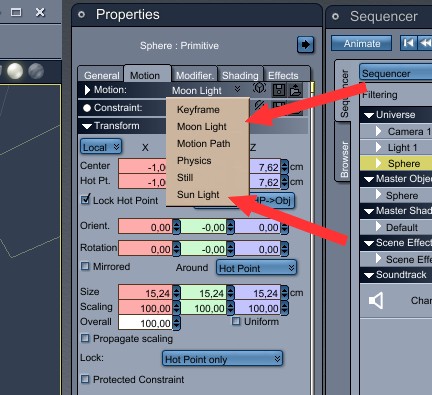
Task: Click the blue arrow button beside Sphere : Primitive
Action: [305, 45]
